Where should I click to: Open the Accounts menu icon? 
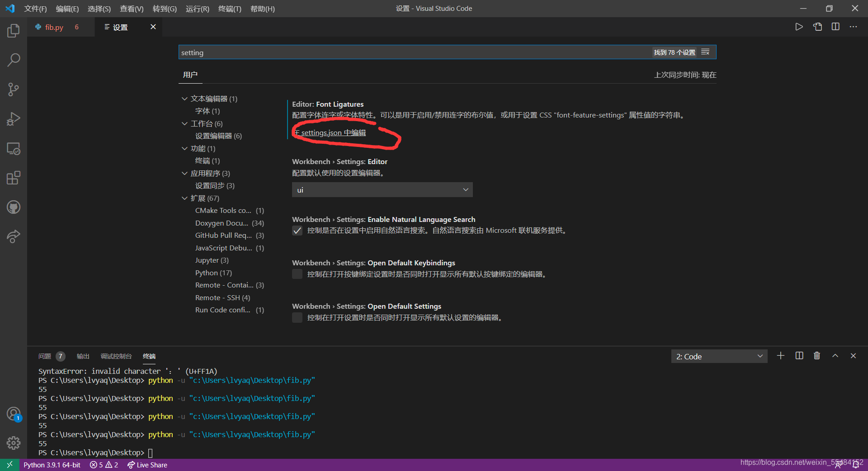click(x=14, y=414)
